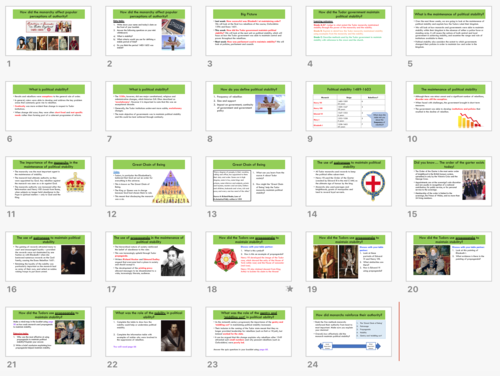Image resolution: width=500 pixels, height=376 pixels.
Task: Select slide 4 thumbnail with colored grade text
Action: point(349,31)
